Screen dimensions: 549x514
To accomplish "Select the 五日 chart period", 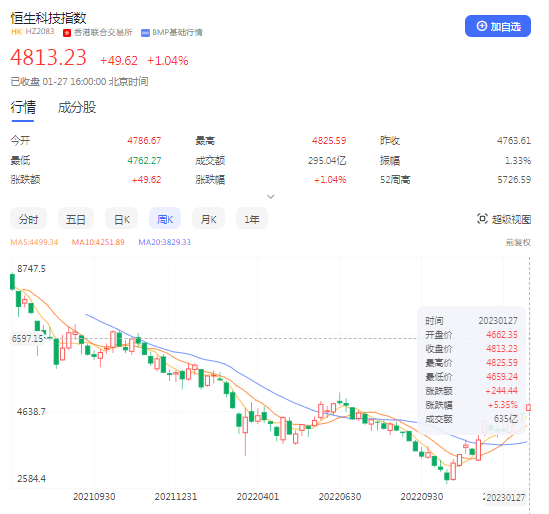I will pyautogui.click(x=76, y=219).
